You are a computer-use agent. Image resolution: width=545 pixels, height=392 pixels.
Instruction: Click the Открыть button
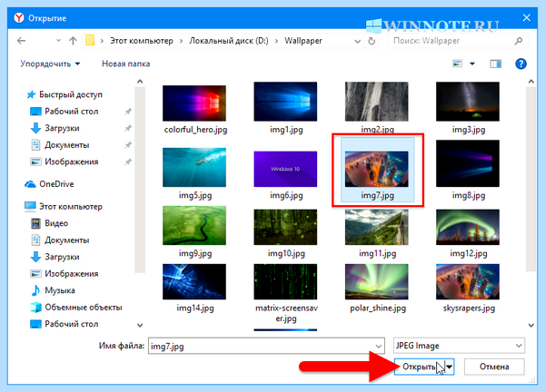(x=419, y=367)
